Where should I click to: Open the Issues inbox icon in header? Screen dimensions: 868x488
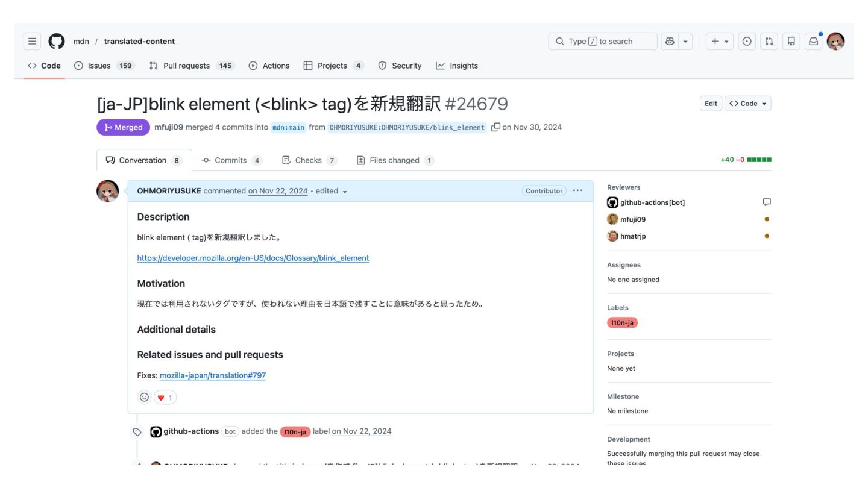pyautogui.click(x=747, y=41)
